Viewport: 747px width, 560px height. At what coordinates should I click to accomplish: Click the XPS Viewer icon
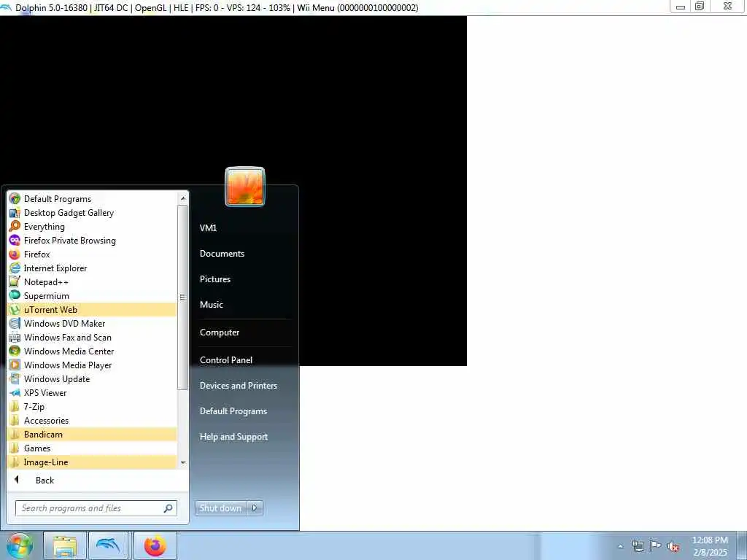(x=15, y=392)
